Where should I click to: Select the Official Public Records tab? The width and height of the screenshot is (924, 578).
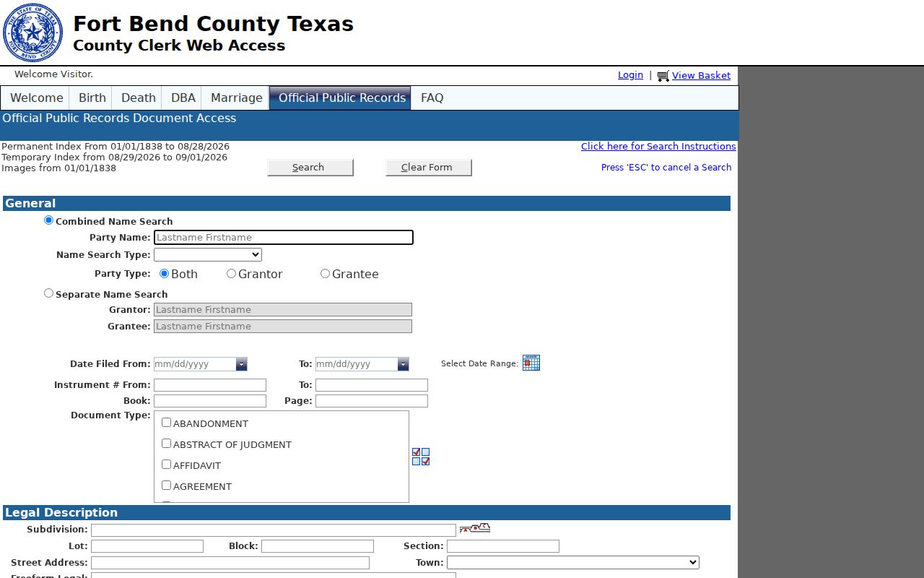click(340, 98)
